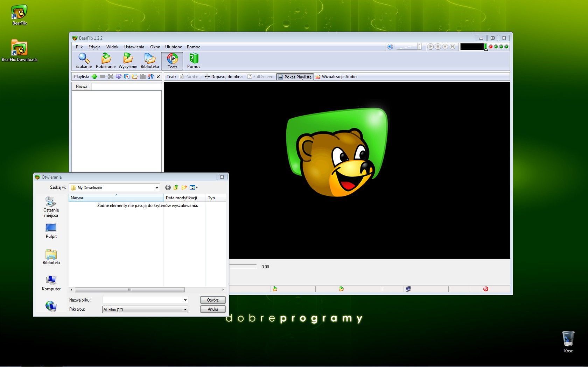Click the Previous track button
The width and height of the screenshot is (588, 367).
tap(445, 47)
